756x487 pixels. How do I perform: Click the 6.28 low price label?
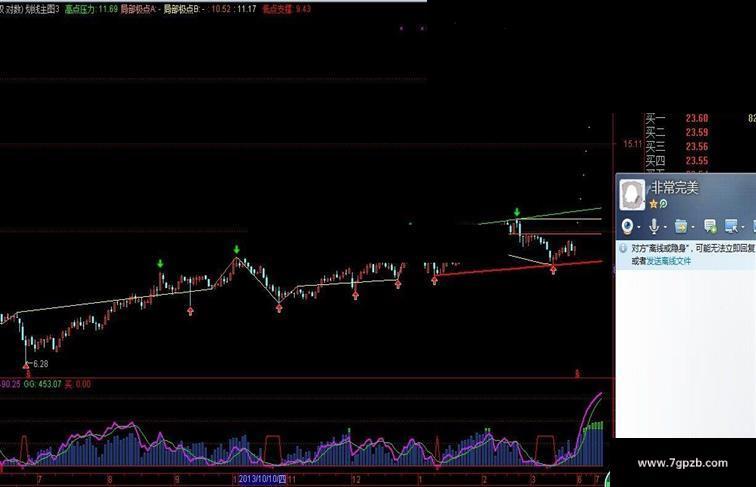click(40, 364)
